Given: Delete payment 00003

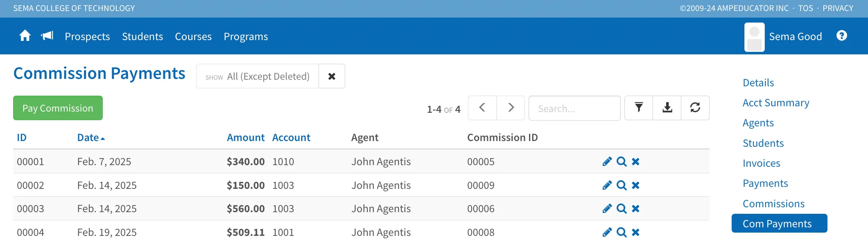Looking at the screenshot, I should [x=635, y=208].
